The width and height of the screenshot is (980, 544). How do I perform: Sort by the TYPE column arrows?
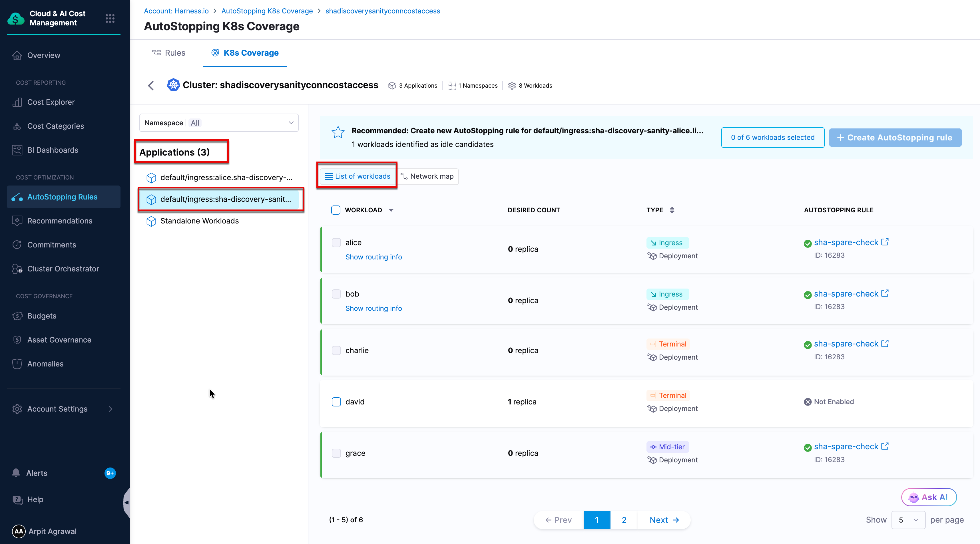point(672,210)
